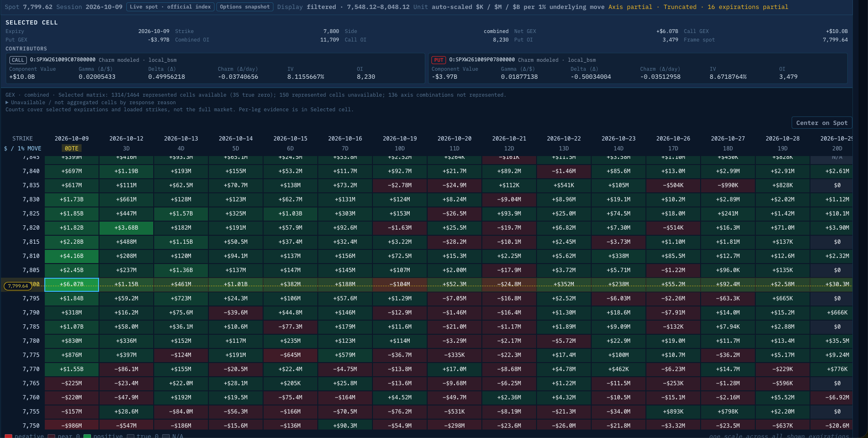
Task: Select the +$1.57B cell at strike 7,825
Action: pos(181,214)
